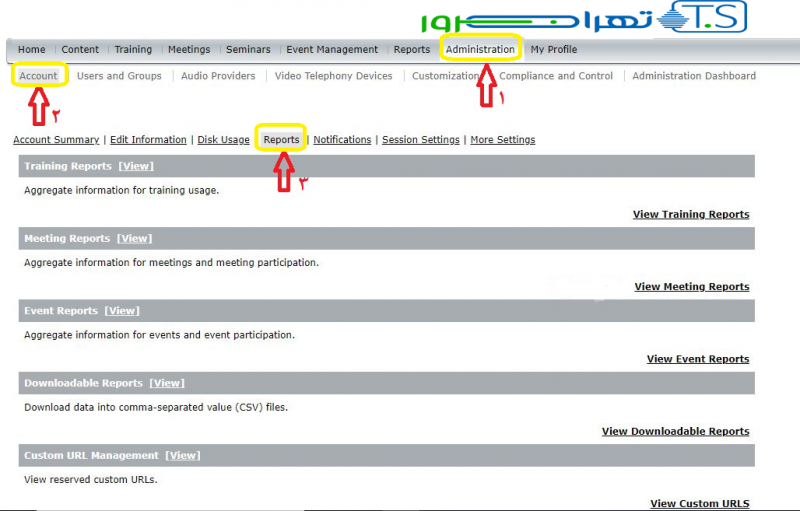This screenshot has height=511, width=800.
Task: Click View Downloadable Reports link
Action: 675,432
